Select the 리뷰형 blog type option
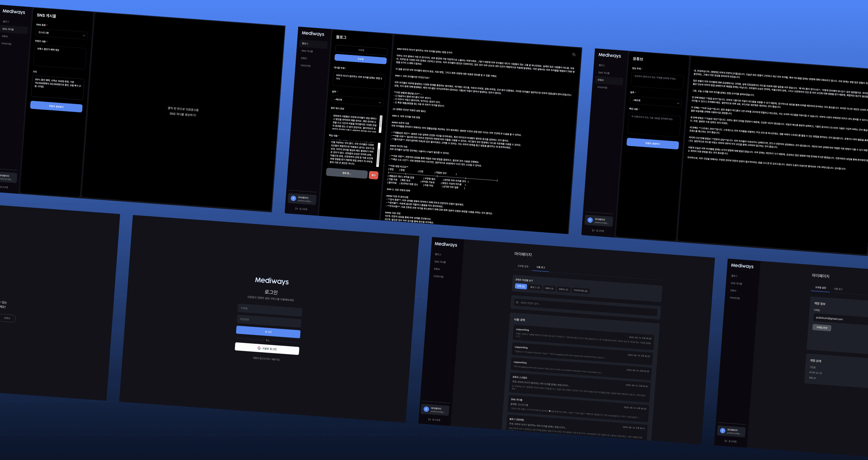The image size is (868, 460). (x=361, y=50)
